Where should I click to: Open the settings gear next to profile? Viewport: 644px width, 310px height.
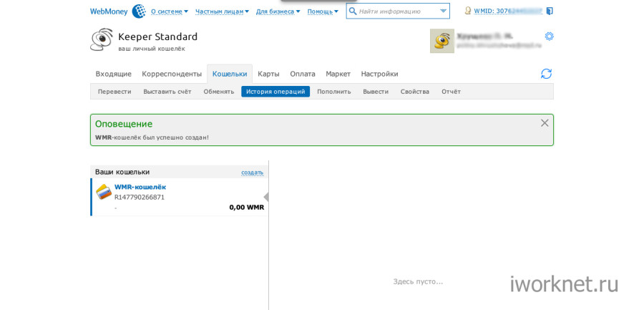click(549, 37)
